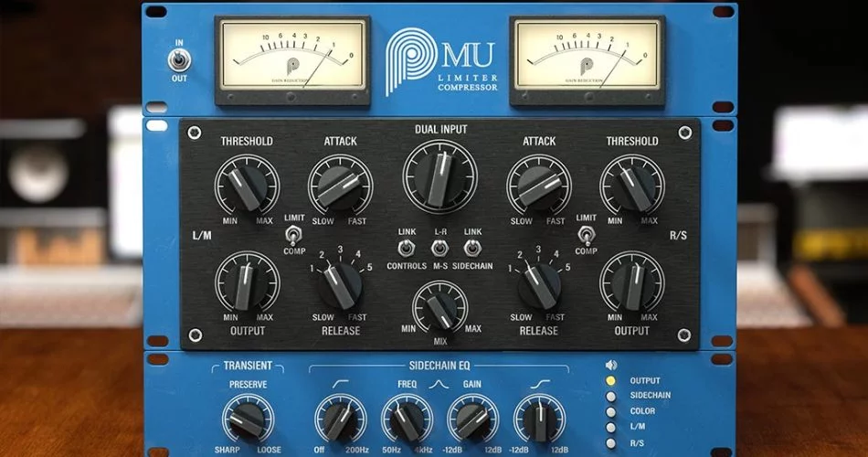Adjust the R/S Attack knob
The height and width of the screenshot is (457, 868).
tap(539, 186)
